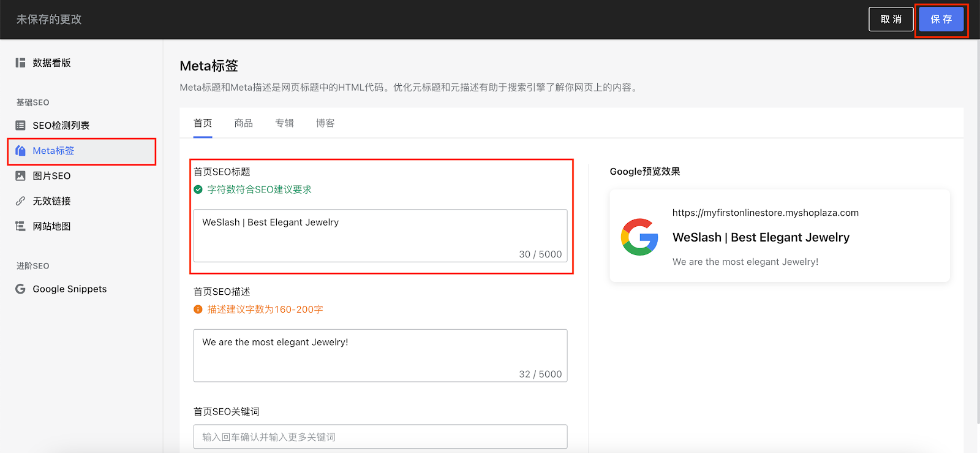
Task: Click the 取消 cancel button
Action: 891,20
